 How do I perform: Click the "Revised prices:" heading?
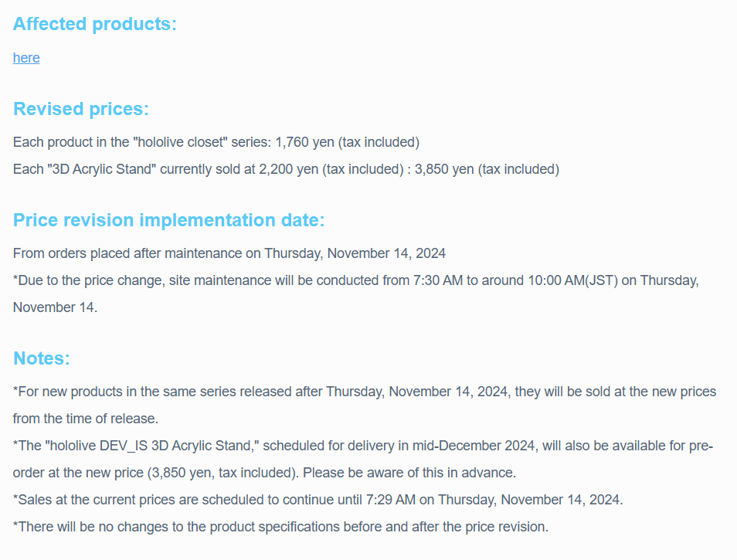point(81,109)
